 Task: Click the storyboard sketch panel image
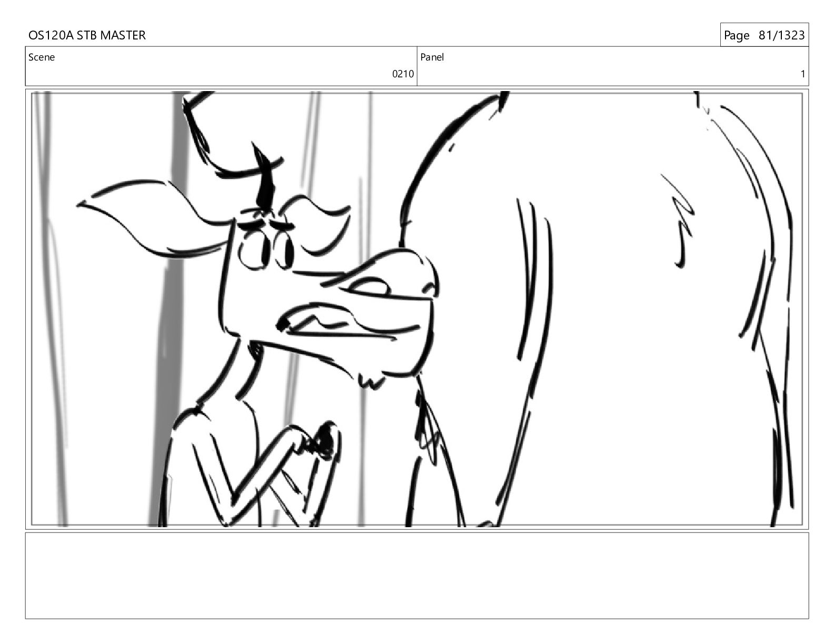417,309
